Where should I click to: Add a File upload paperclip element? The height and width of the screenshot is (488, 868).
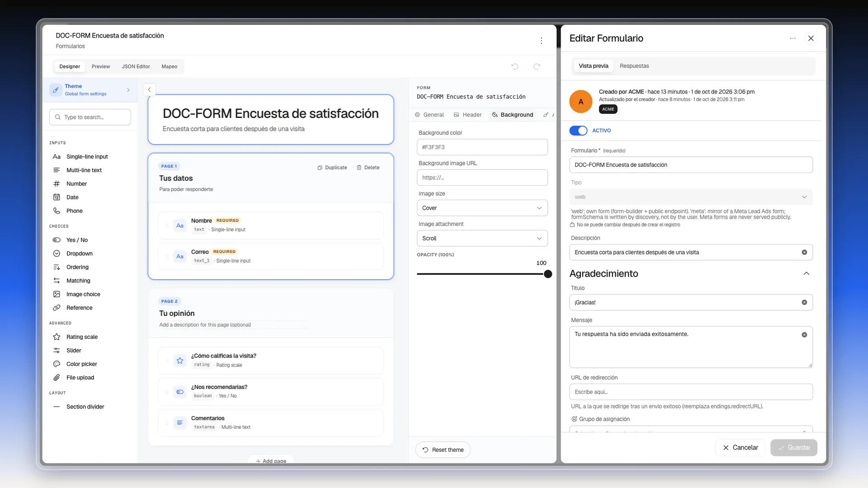80,377
